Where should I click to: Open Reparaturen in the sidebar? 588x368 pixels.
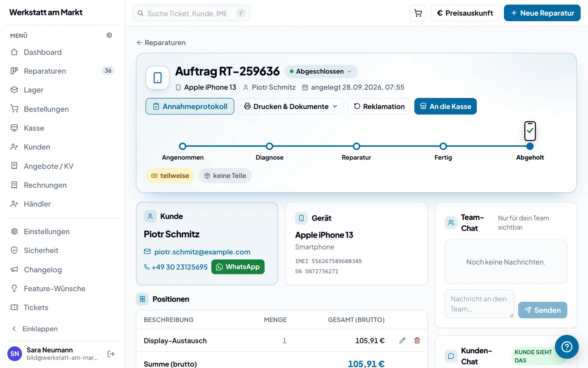point(62,71)
